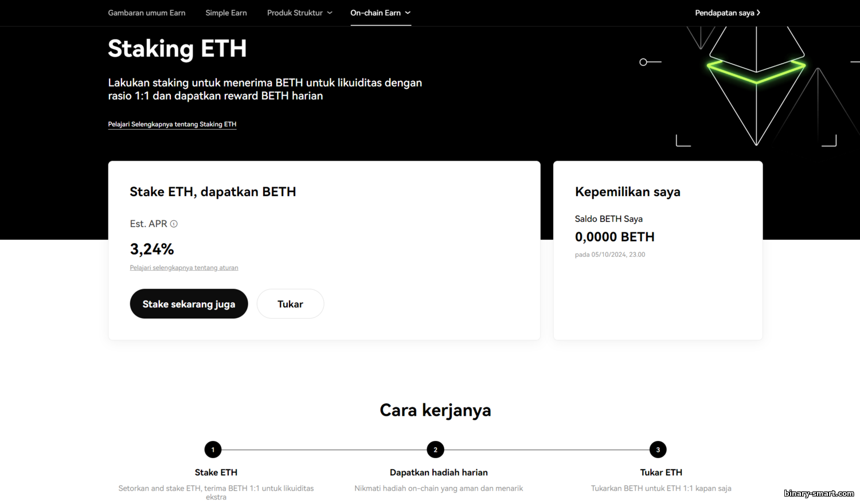Click the Nikmati hadiah on-chain description text
Viewport: 860px width, 504px height.
[439, 489]
